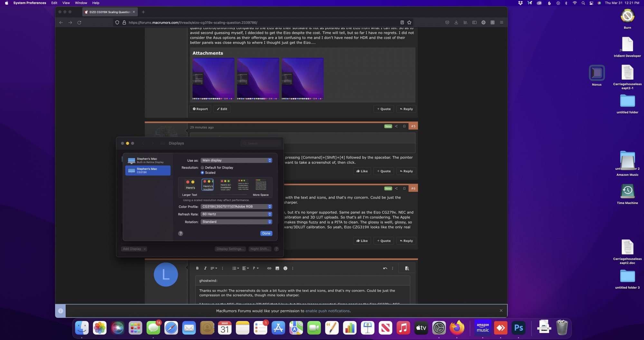Like post #5
This screenshot has height=340, width=644.
pos(362,171)
